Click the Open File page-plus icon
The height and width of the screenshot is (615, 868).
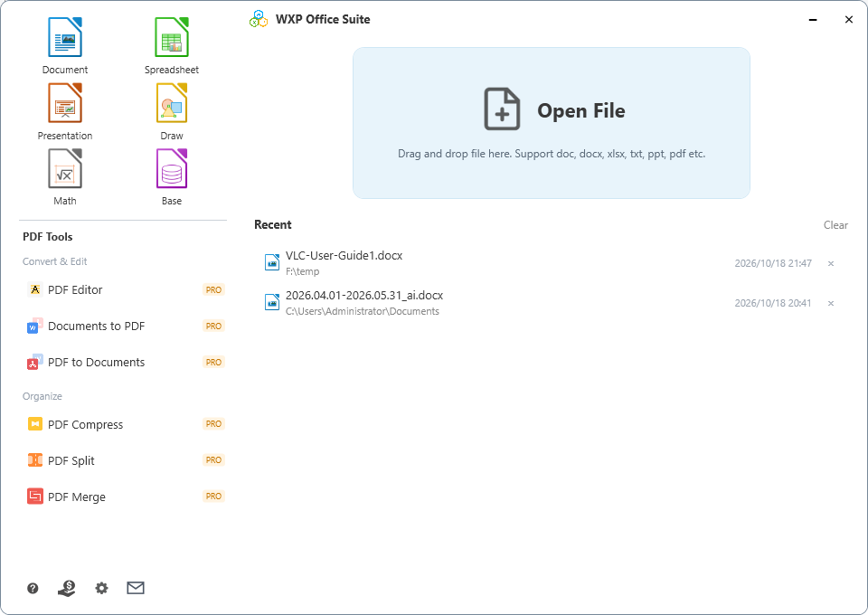(502, 109)
